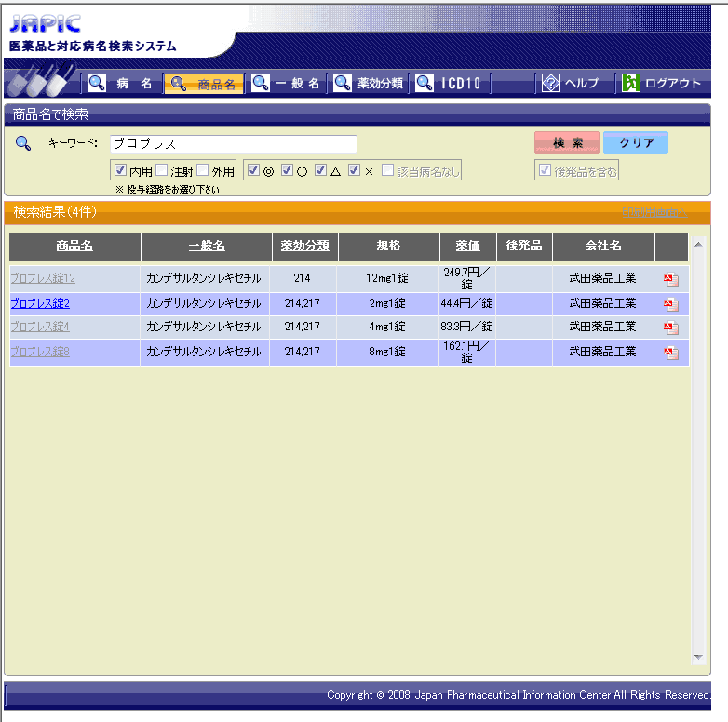Toggle the 内用 checkbox
The width and height of the screenshot is (728, 722).
point(120,171)
